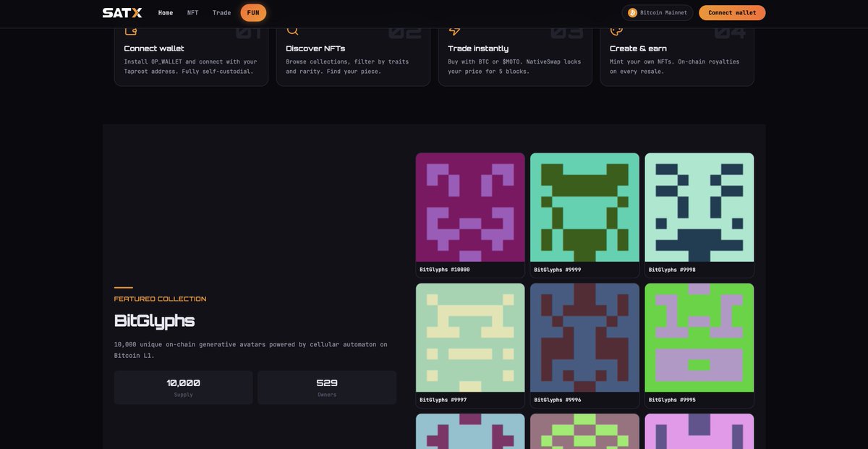Click the '10,000 unique on-chain generative avatars' description
The image size is (868, 449).
pos(250,350)
